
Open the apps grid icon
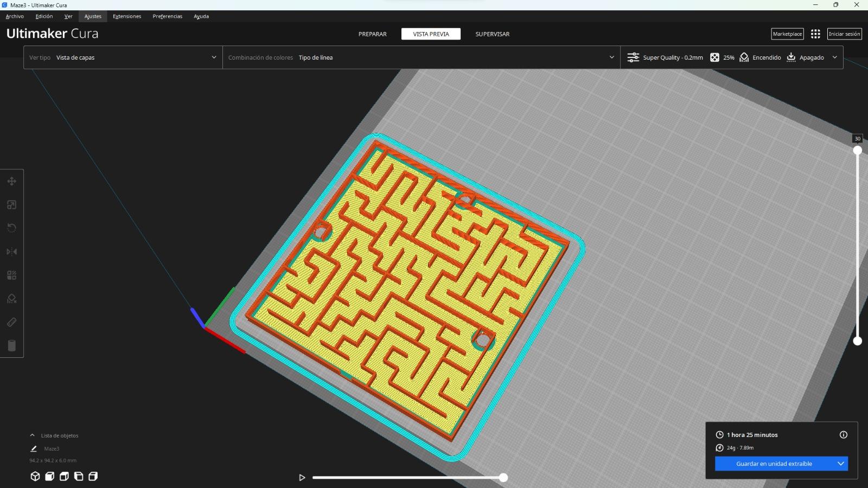click(815, 34)
